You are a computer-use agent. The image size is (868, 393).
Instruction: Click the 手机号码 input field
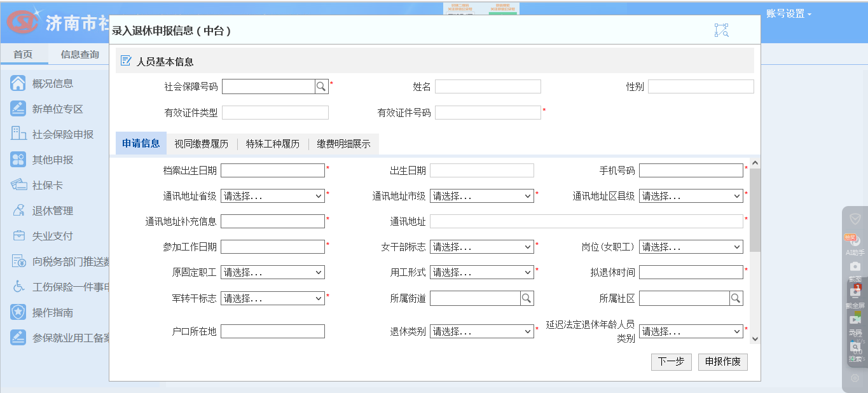pyautogui.click(x=691, y=170)
